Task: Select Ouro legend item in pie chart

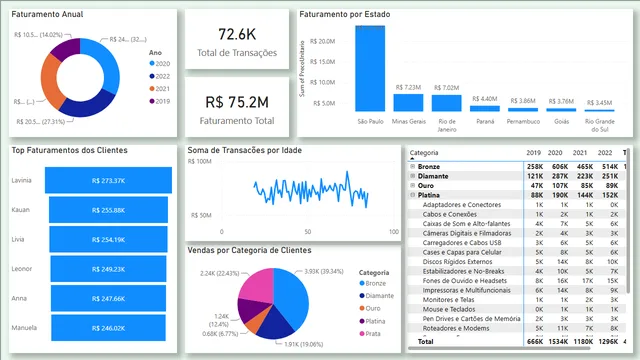Action: 370,308
